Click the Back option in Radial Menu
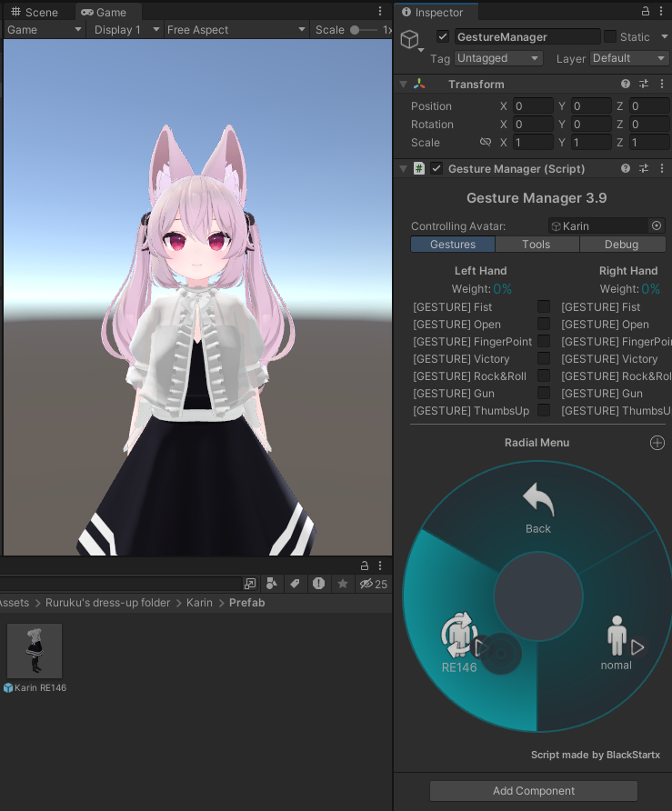This screenshot has height=811, width=672. (538, 509)
